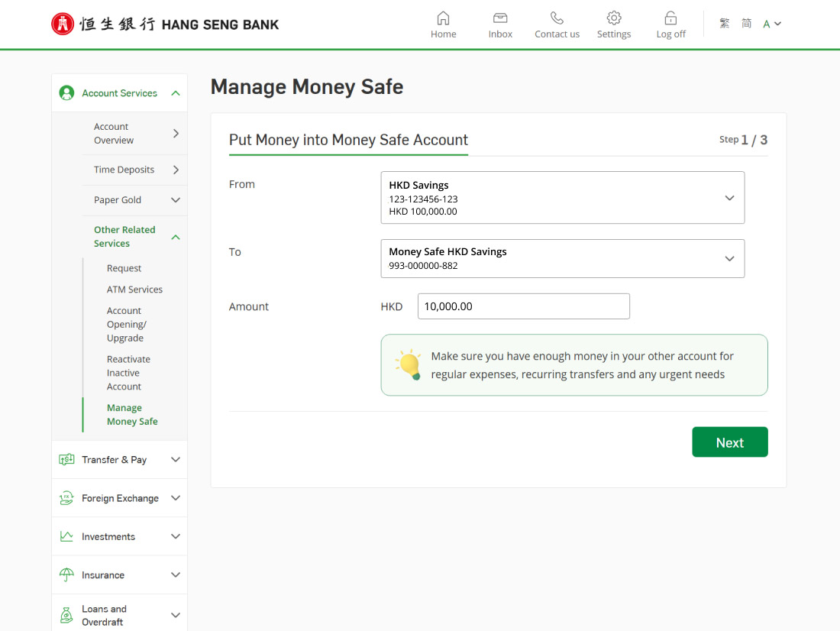Expand the Foreign Exchange menu section
This screenshot has width=840, height=631.
point(119,498)
